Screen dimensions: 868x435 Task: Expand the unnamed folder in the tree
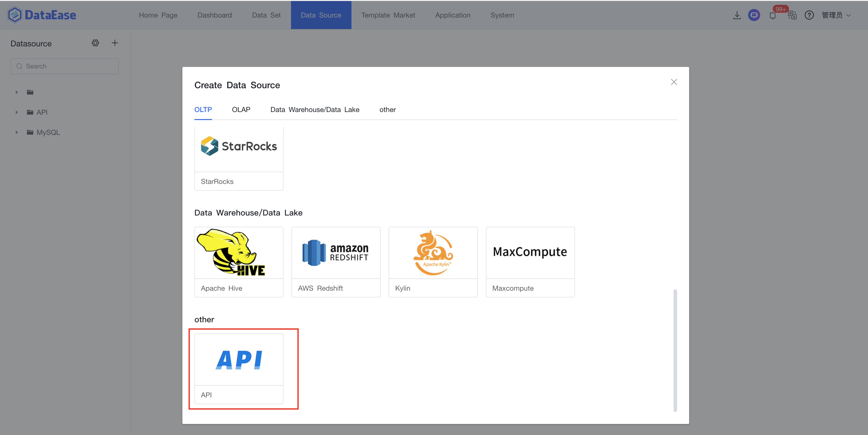[x=17, y=92]
